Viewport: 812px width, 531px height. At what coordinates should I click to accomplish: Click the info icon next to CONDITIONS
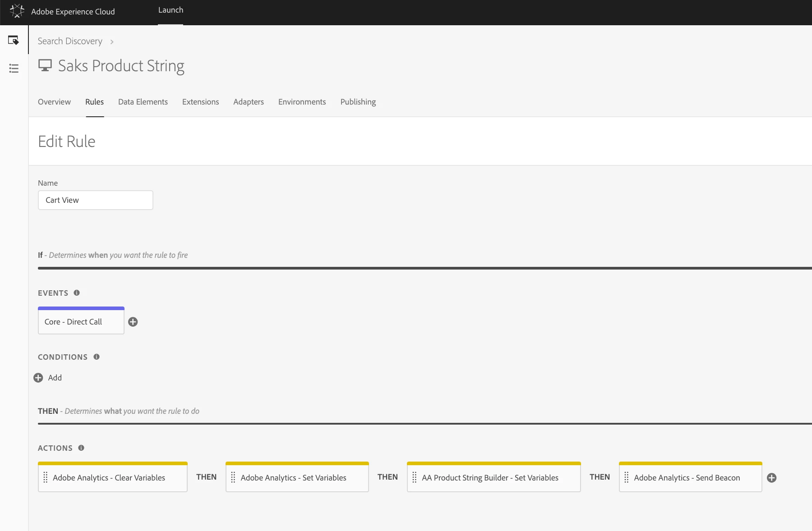point(97,357)
